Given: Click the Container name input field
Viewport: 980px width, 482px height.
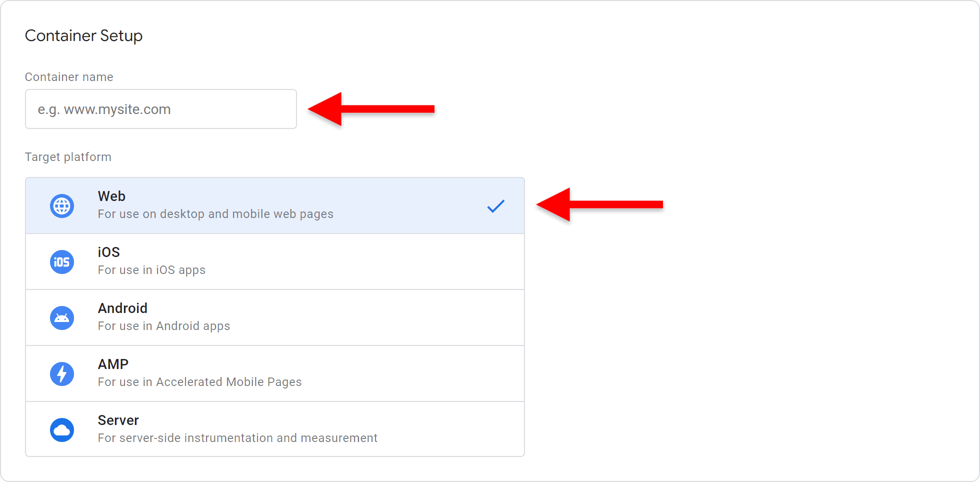Looking at the screenshot, I should coord(160,109).
